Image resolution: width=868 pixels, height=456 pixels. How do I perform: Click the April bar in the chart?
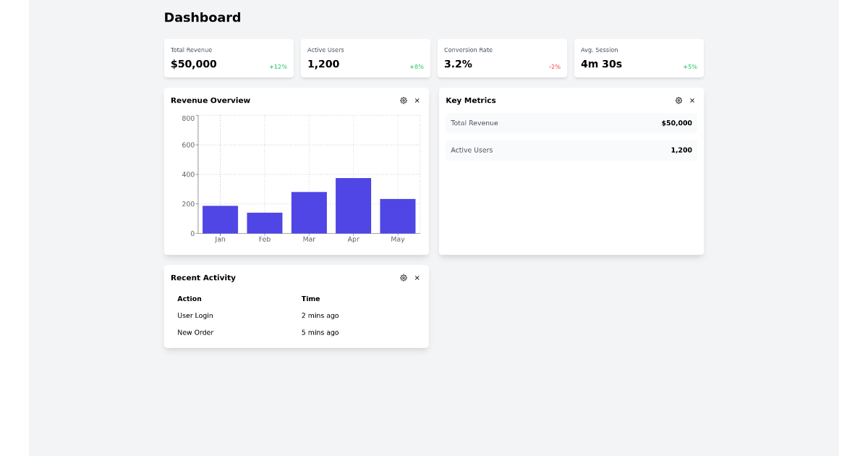[x=353, y=206]
